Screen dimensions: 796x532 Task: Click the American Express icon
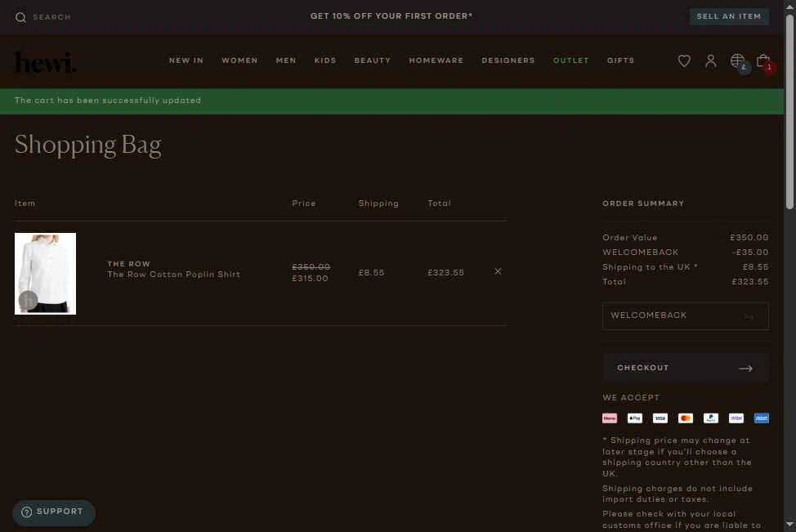pos(762,418)
